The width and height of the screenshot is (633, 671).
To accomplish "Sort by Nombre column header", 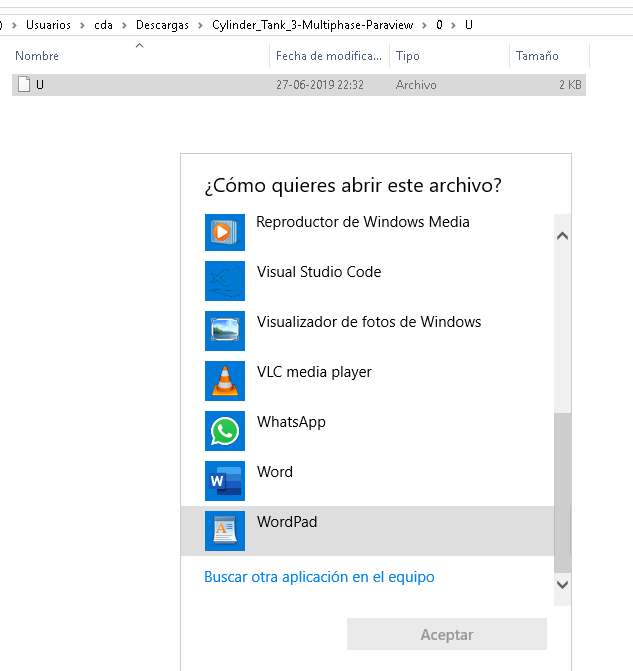I will [37, 56].
